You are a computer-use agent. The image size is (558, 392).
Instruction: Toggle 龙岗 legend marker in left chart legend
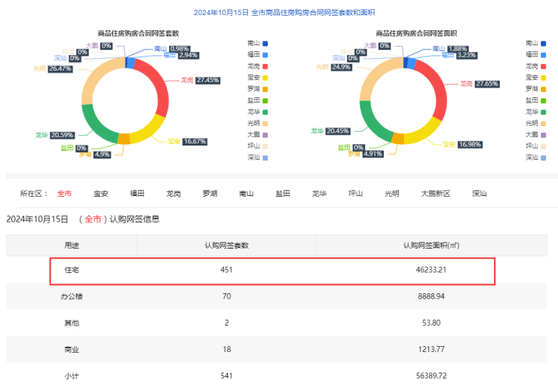tap(265, 66)
